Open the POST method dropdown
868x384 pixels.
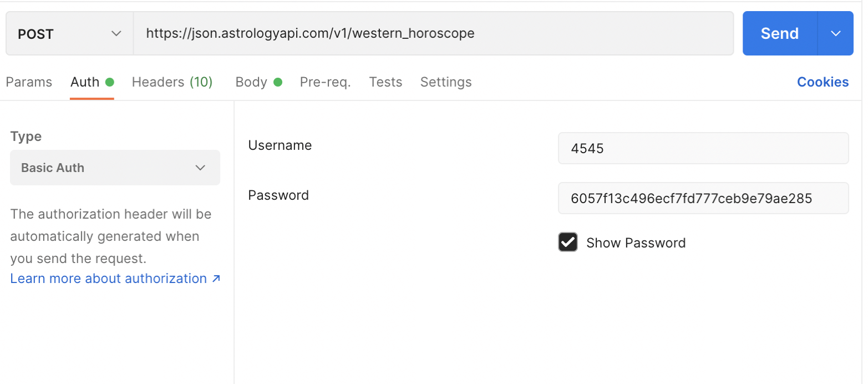[69, 34]
